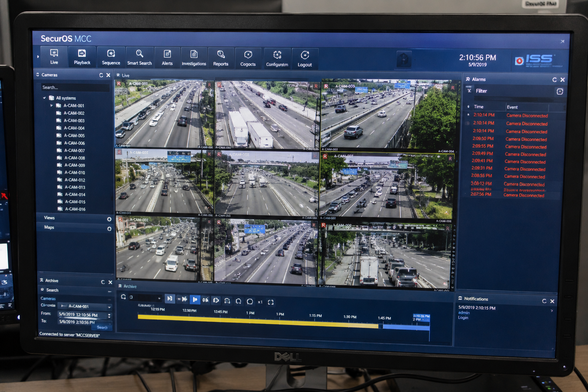Viewport: 588px width, 392px height.
Task: Open the Alerts section
Action: point(167,58)
